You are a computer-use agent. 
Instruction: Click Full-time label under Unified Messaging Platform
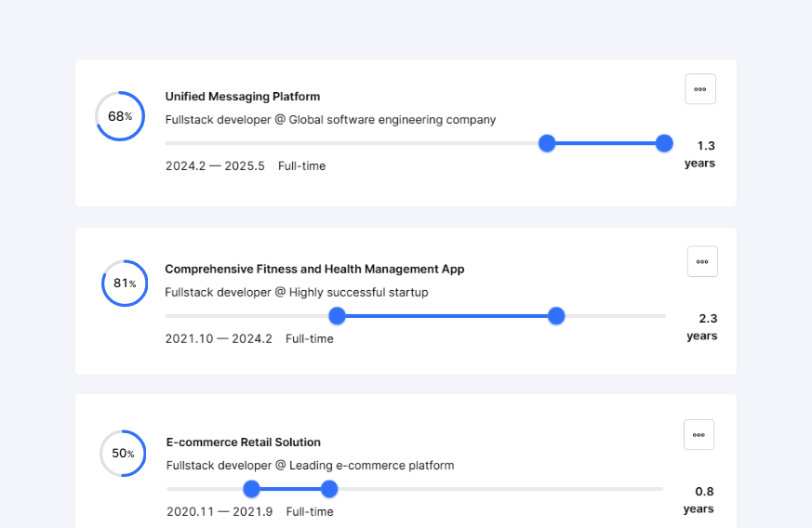(x=302, y=166)
